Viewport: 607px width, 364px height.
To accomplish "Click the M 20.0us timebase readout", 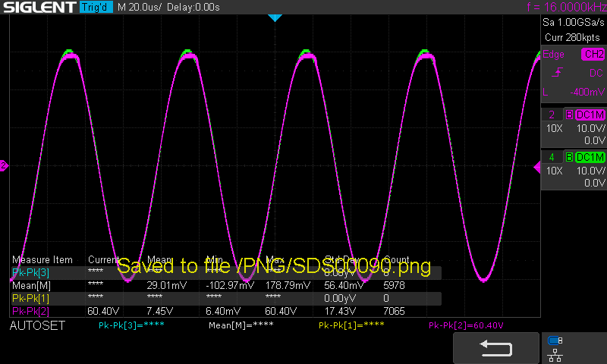I will coord(140,8).
